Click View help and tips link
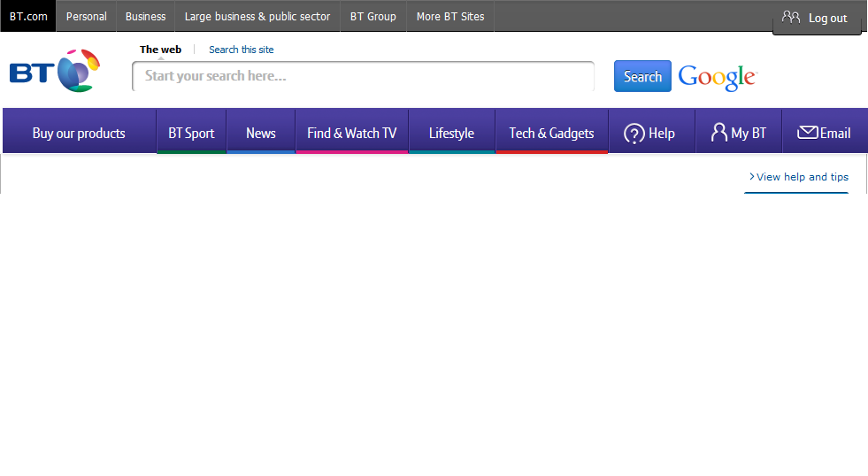 point(799,177)
